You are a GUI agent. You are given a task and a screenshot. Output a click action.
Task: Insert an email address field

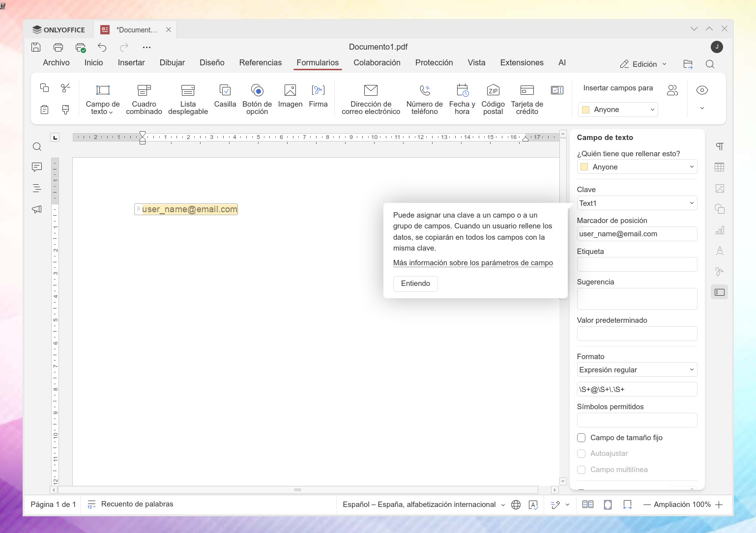(370, 98)
